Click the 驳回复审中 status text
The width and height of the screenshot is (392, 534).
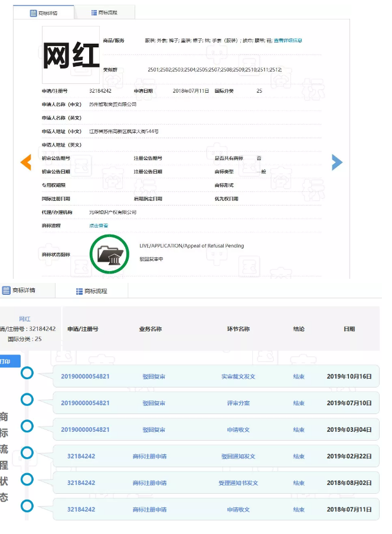tap(151, 259)
